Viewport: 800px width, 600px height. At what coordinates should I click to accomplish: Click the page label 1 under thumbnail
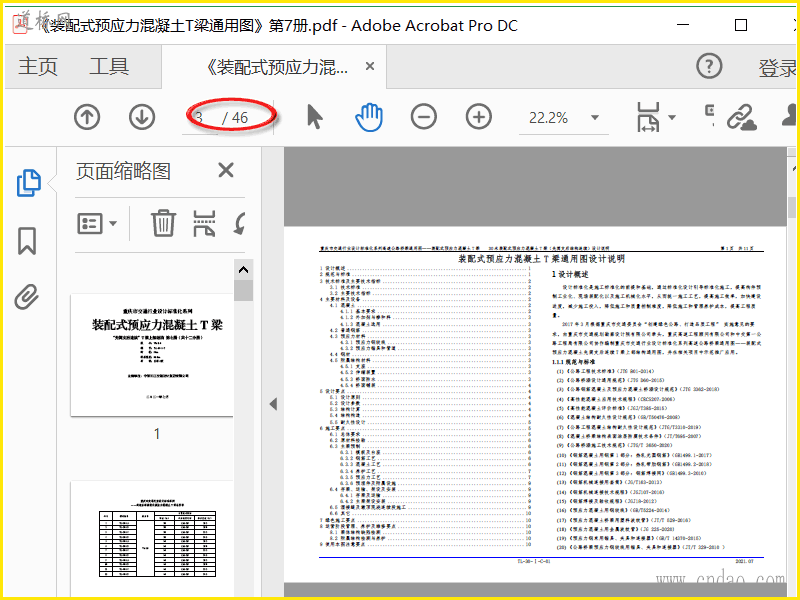coord(157,434)
